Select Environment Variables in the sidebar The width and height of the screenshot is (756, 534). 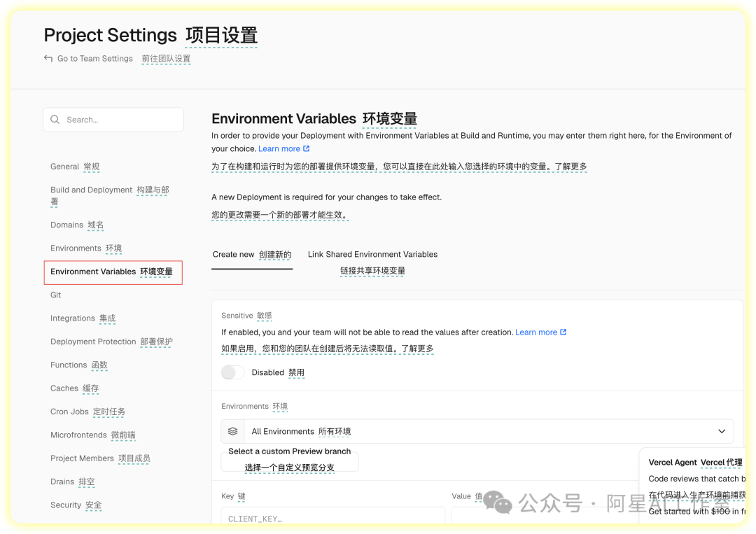tap(113, 272)
